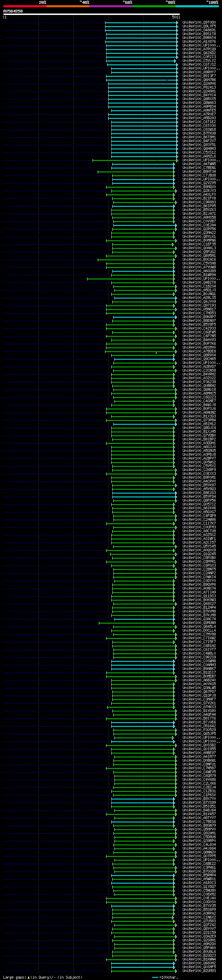Screen dimensions: 222x980
Task: Click the alignment bar for UniRef100_A7R0E7
Action: [143, 114]
